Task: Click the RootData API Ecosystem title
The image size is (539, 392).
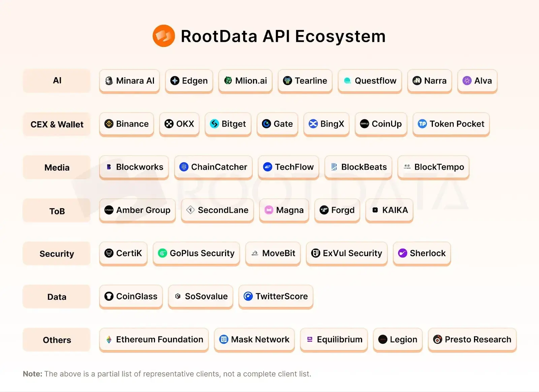Action: click(x=283, y=36)
